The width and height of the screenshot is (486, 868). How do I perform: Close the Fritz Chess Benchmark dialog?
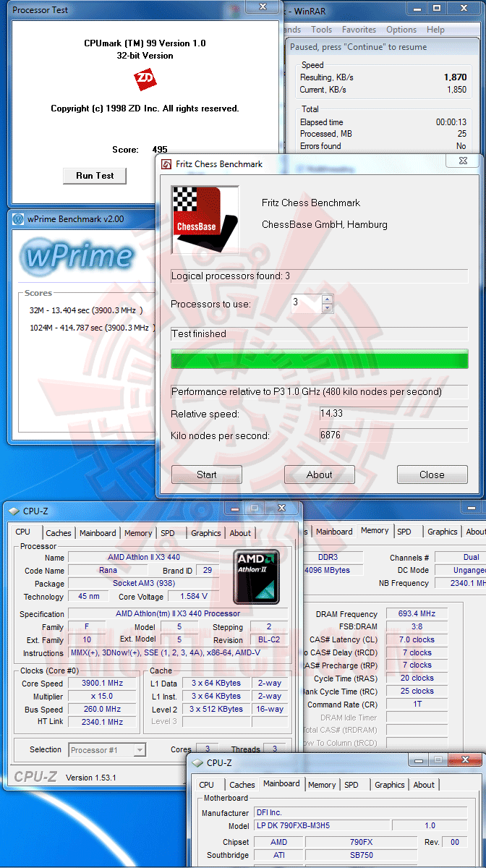tap(432, 475)
